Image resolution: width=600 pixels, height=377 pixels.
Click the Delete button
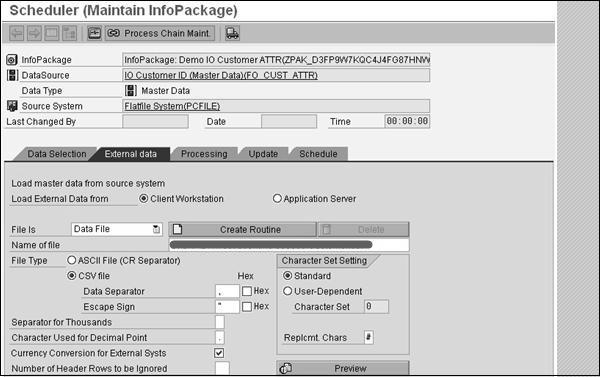[364, 230]
